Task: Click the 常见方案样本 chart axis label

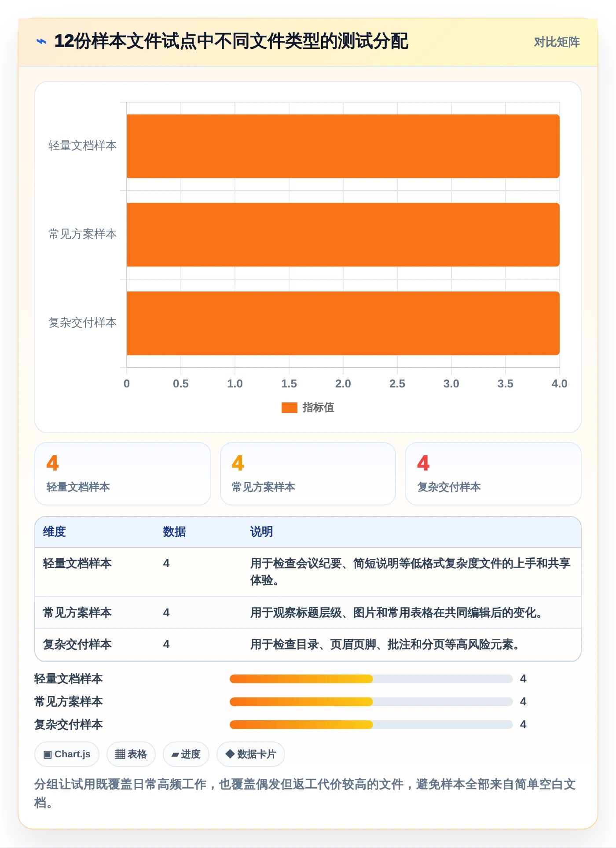Action: (82, 234)
